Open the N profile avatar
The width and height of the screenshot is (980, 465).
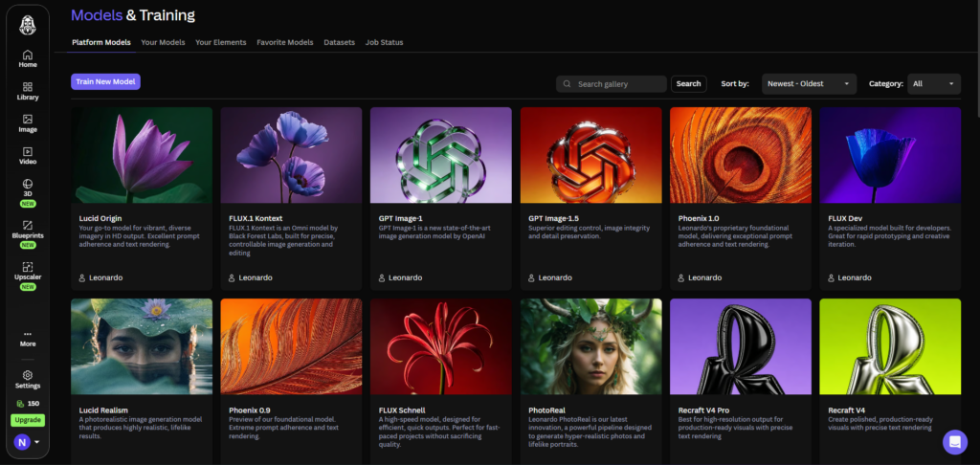pyautogui.click(x=22, y=442)
